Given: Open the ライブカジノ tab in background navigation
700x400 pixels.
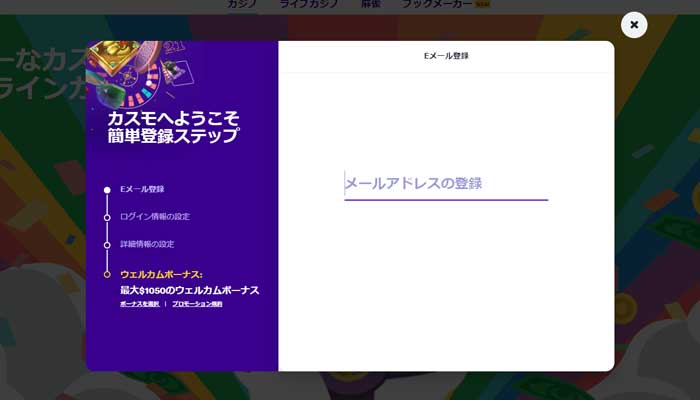Looking at the screenshot, I should coord(308,4).
